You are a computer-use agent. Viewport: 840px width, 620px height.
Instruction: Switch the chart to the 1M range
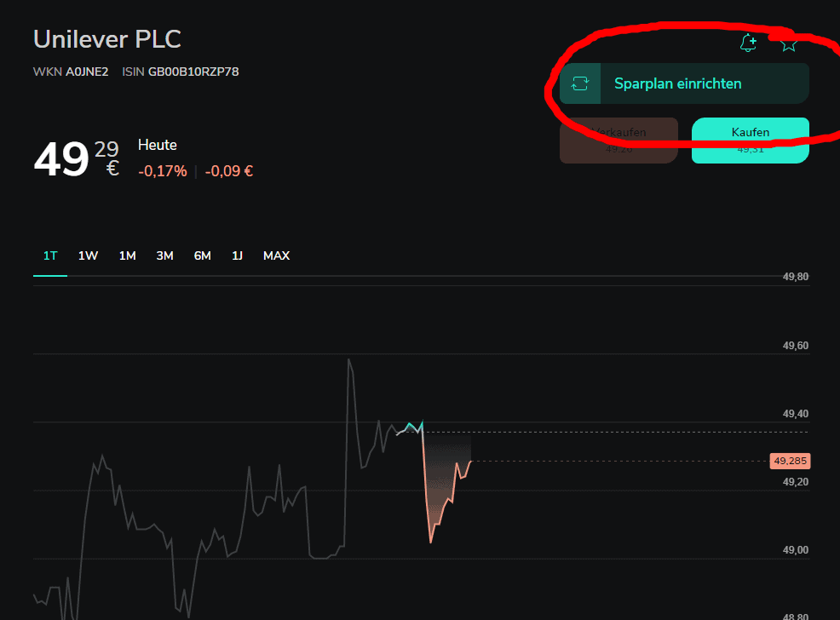click(128, 256)
